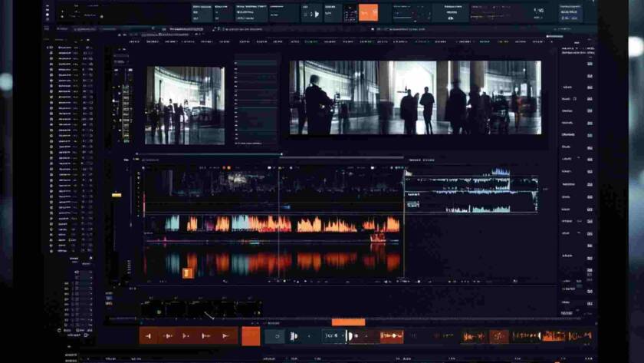Click the orange bar above the bottom toolbar
The image size is (644, 363).
tap(348, 322)
